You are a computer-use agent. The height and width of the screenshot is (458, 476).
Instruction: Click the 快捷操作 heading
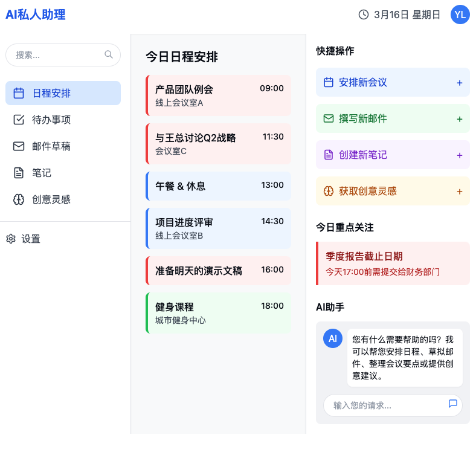[x=335, y=51]
